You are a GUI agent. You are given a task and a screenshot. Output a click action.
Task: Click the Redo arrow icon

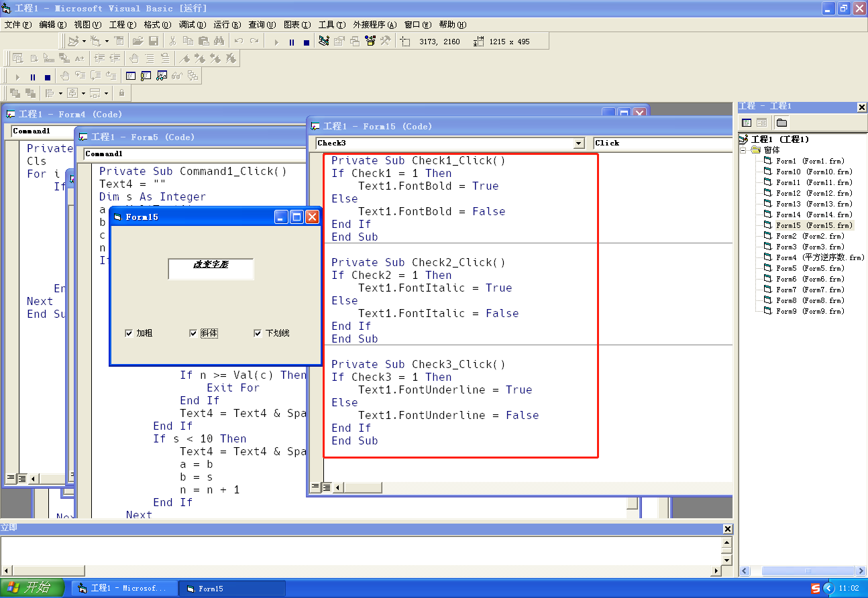click(254, 41)
